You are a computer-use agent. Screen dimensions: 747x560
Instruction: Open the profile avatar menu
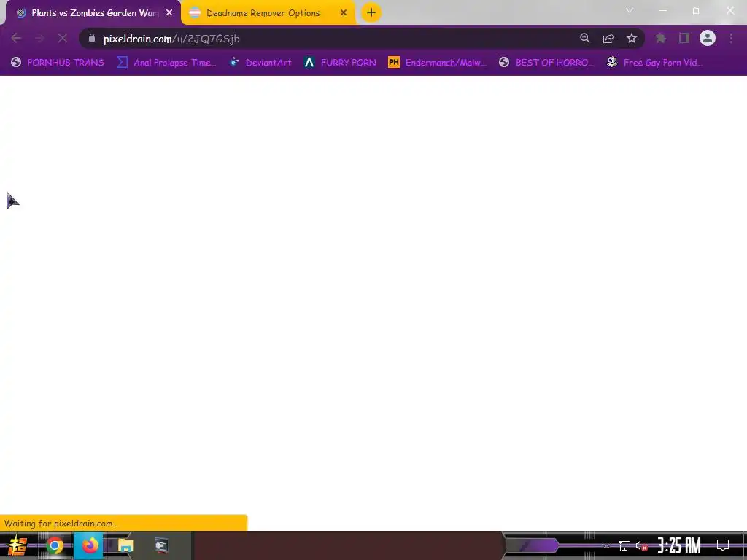708,38
